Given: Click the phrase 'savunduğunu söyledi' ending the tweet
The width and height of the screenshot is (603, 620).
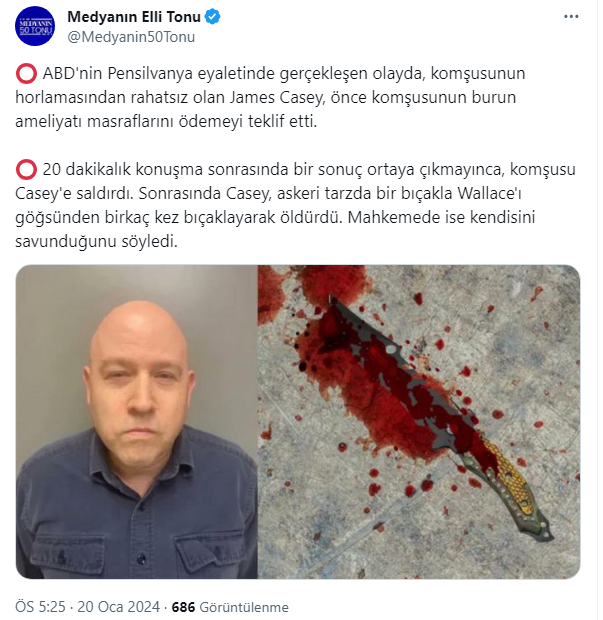Looking at the screenshot, I should pos(96,242).
